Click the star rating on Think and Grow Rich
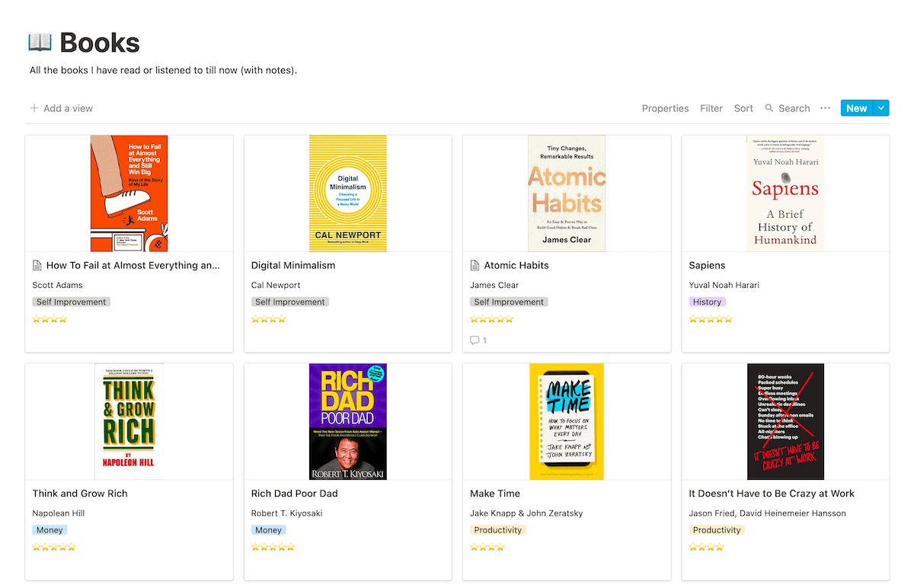Viewport: 914px width, 588px height. pyautogui.click(x=53, y=546)
